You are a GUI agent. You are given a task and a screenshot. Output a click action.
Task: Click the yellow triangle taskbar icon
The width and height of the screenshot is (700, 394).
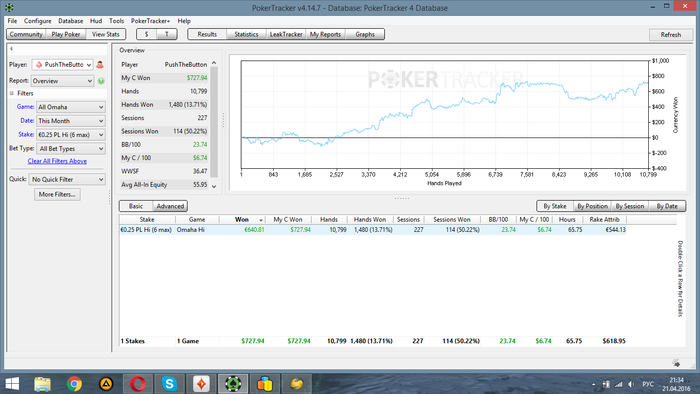106,384
